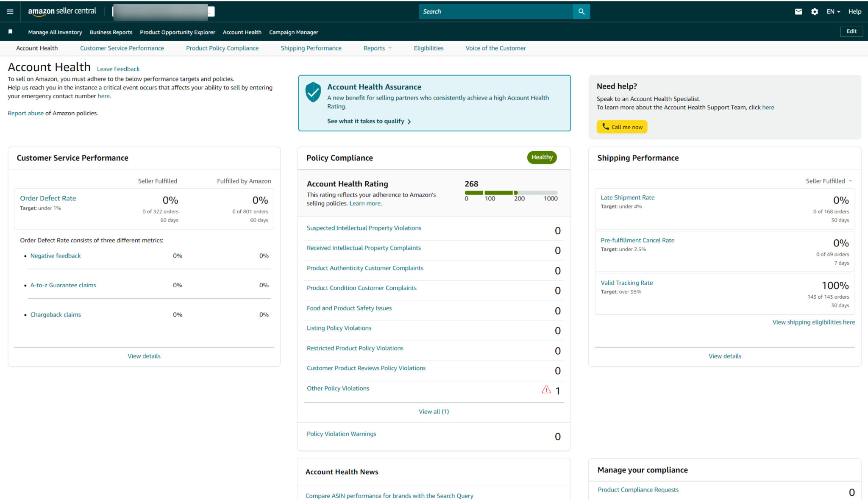Open Campaign Manager bookmark
Screen dimensions: 868x500
[x=294, y=32]
